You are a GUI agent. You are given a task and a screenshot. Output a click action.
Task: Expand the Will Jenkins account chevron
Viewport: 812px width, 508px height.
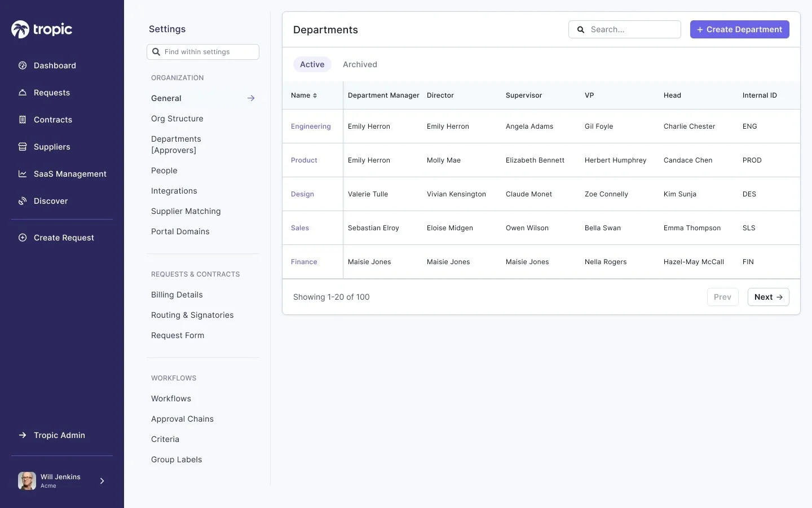(x=102, y=481)
